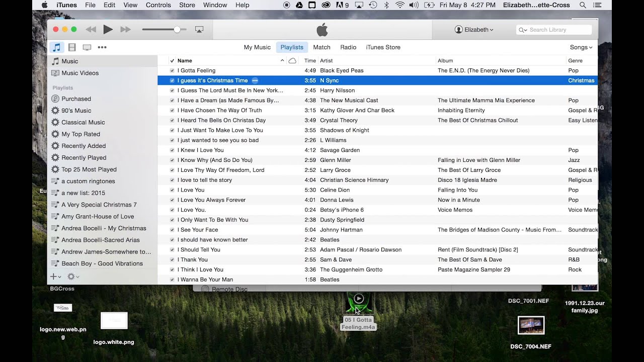Open the Time Machine menu bar icon
Screen dimensions: 644x362
click(373, 5)
